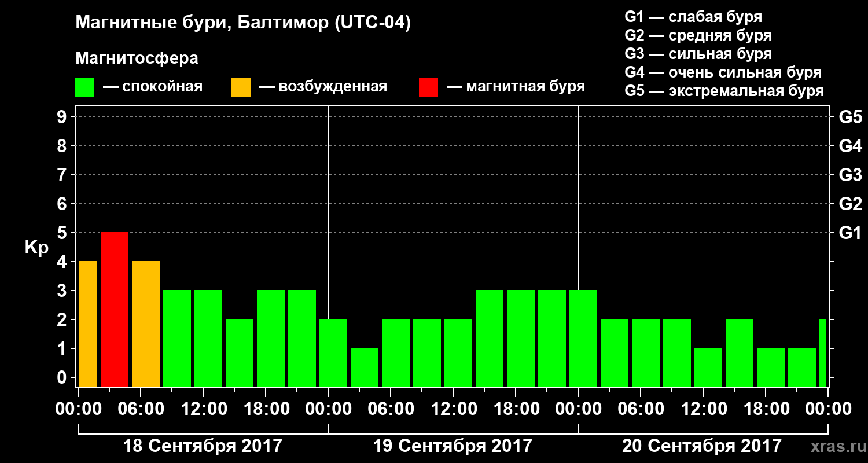Click 'G1 — слабая буря' legend line

point(693,16)
